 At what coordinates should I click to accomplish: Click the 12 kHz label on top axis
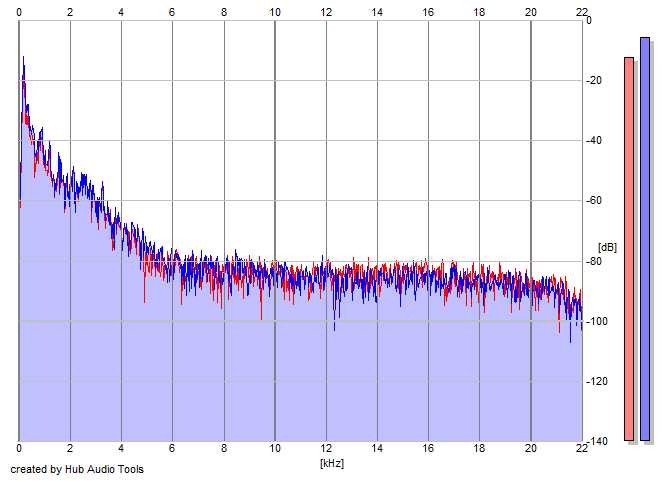326,12
